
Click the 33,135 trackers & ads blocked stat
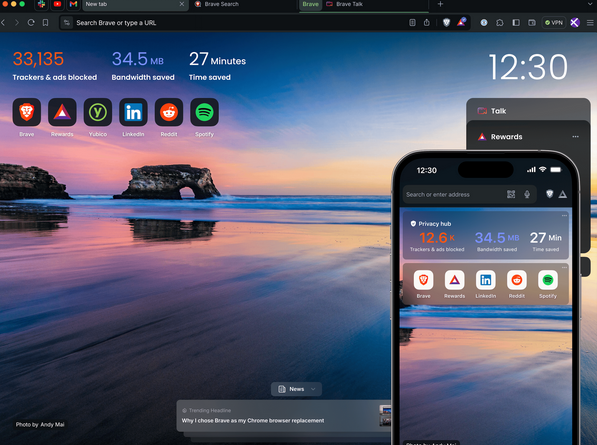coord(54,66)
